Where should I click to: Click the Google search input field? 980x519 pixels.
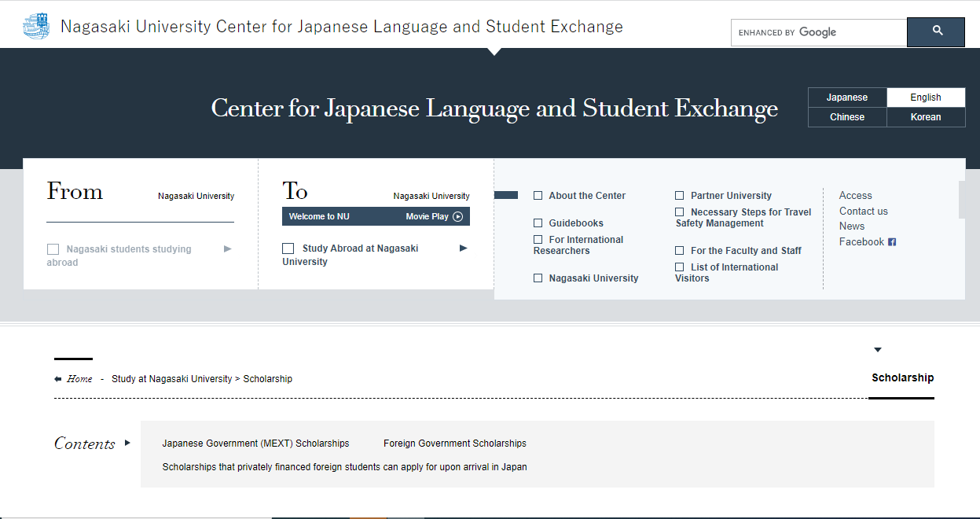(819, 32)
